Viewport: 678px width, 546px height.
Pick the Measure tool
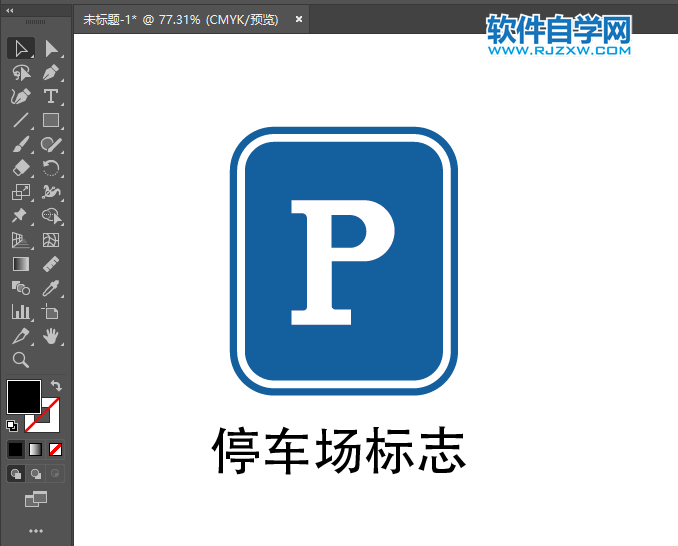51,264
